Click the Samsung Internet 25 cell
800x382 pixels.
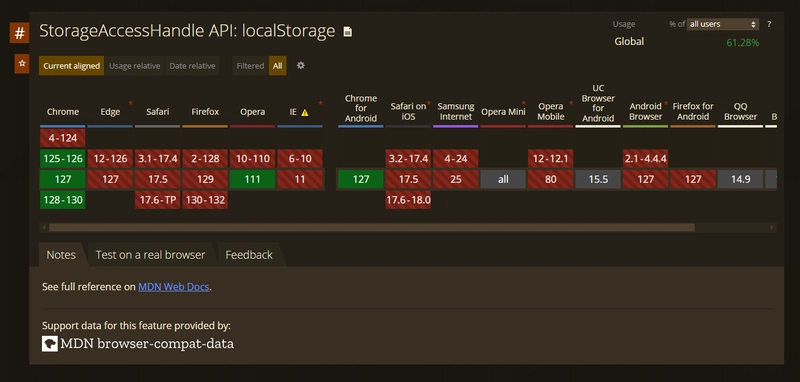pyautogui.click(x=456, y=180)
